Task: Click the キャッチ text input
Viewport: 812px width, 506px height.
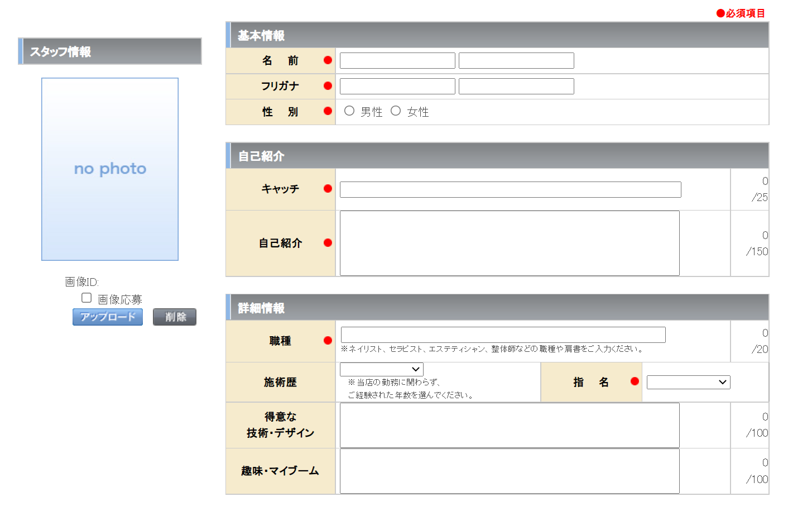Action: tap(510, 189)
